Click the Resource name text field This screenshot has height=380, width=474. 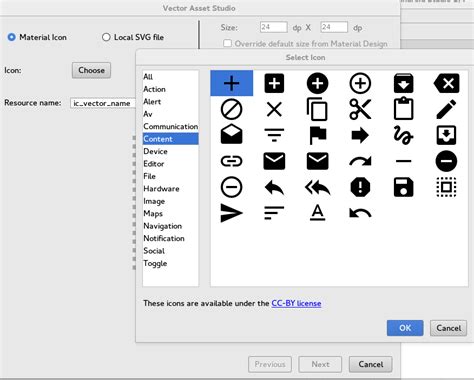pos(103,103)
